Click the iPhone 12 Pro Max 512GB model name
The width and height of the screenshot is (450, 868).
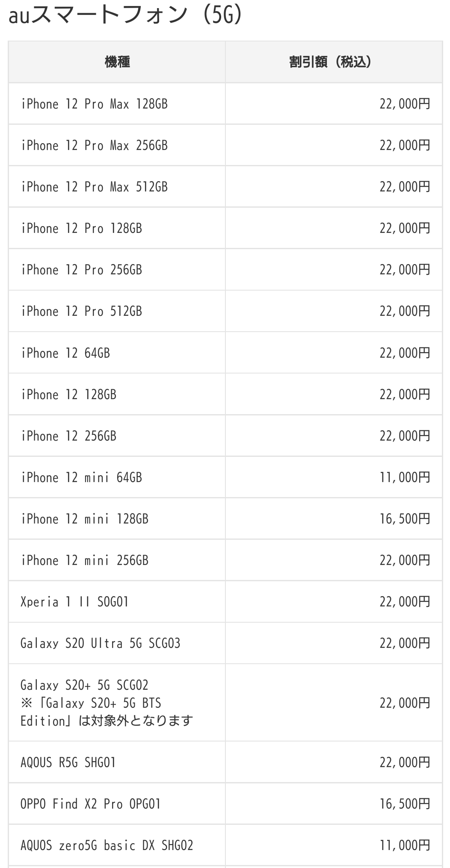[x=95, y=187]
